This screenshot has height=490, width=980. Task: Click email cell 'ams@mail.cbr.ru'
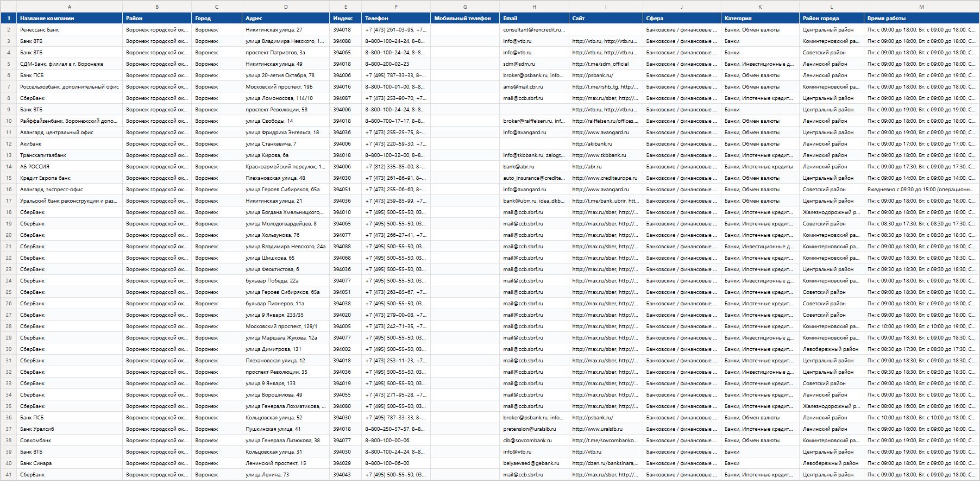tap(534, 87)
